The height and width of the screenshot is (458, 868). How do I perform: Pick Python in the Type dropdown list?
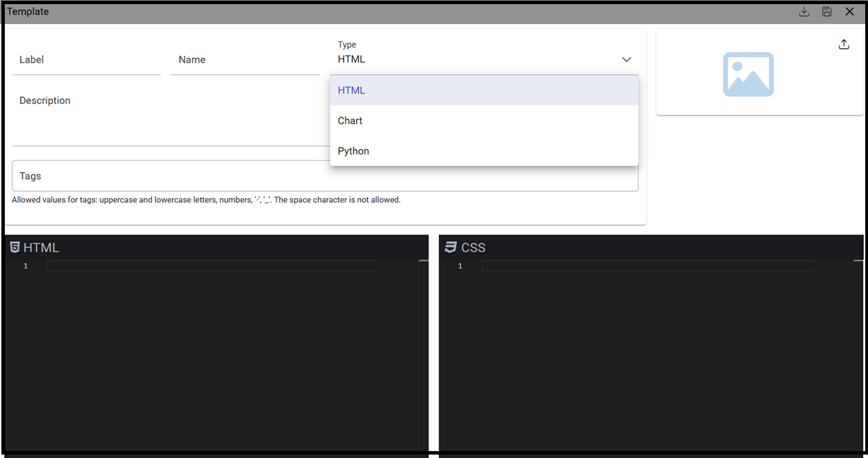484,151
